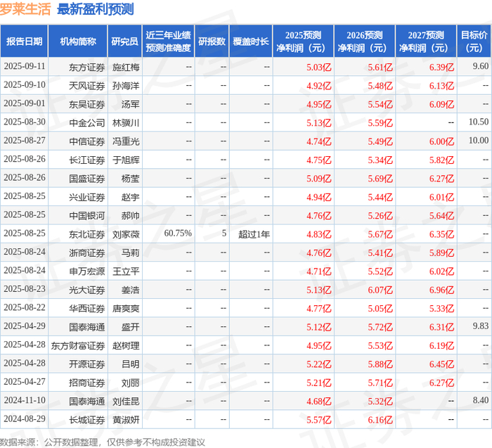Viewport: 492px width, 448px height.
Task: Click analyst name 唐爽爽
Action: pyautogui.click(x=126, y=308)
